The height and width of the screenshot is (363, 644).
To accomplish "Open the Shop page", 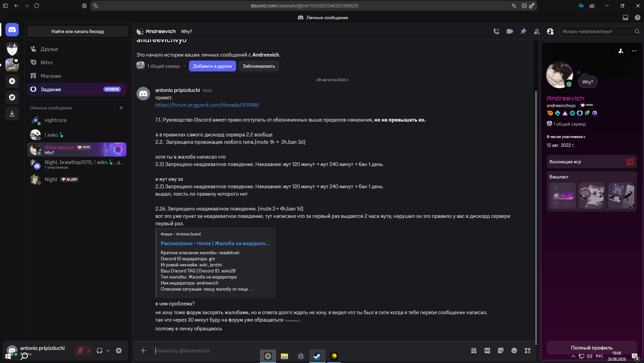I will coord(77,76).
